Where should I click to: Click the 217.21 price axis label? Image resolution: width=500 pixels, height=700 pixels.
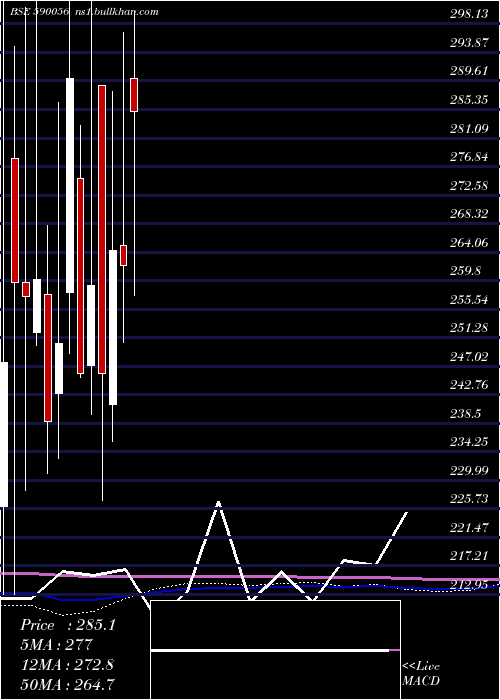click(x=469, y=556)
